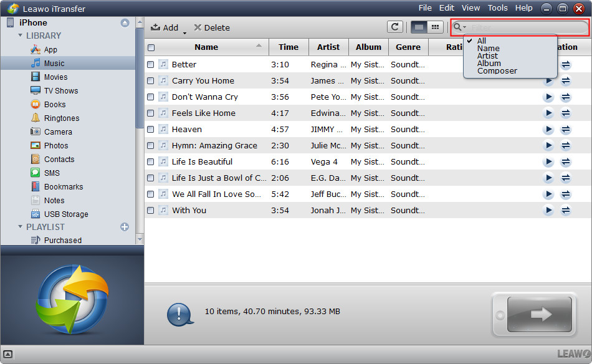The image size is (592, 364).
Task: Choose Name filter option
Action: click(x=488, y=49)
